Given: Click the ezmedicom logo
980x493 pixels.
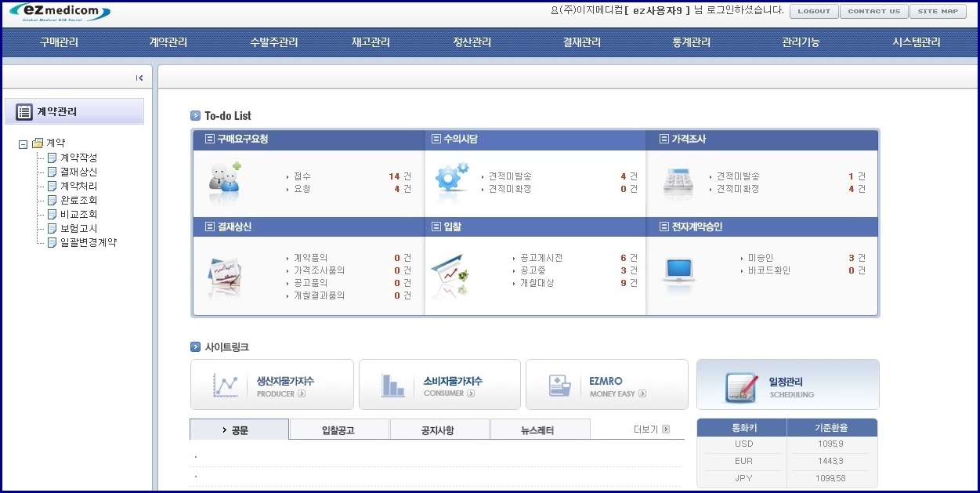Looking at the screenshot, I should (x=61, y=13).
